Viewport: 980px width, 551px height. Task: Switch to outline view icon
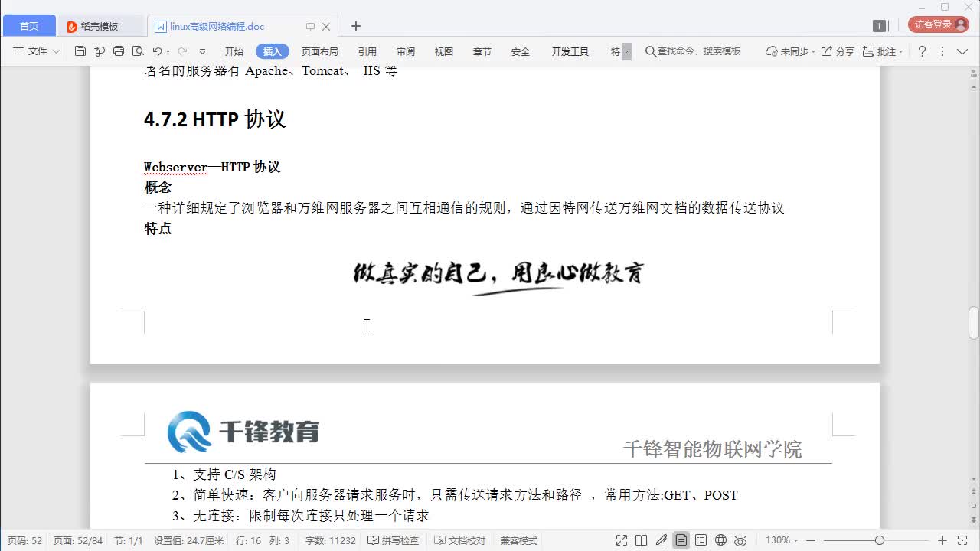701,540
